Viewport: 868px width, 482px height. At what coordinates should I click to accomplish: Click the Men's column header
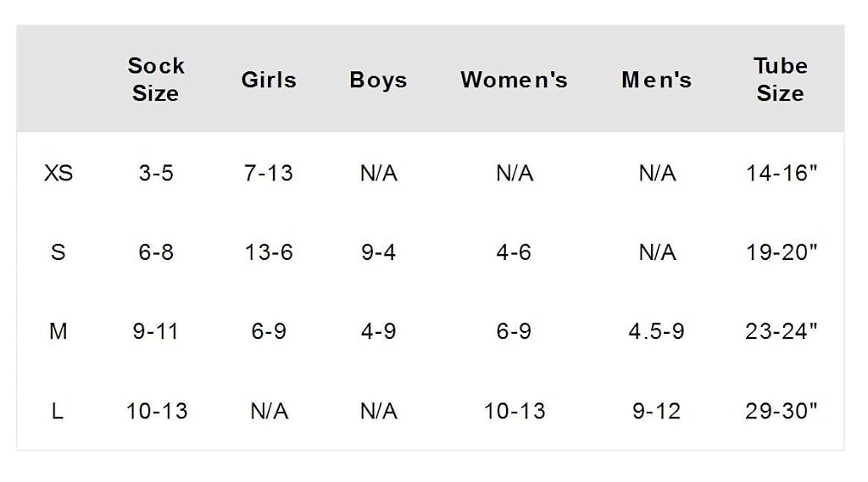tap(657, 80)
